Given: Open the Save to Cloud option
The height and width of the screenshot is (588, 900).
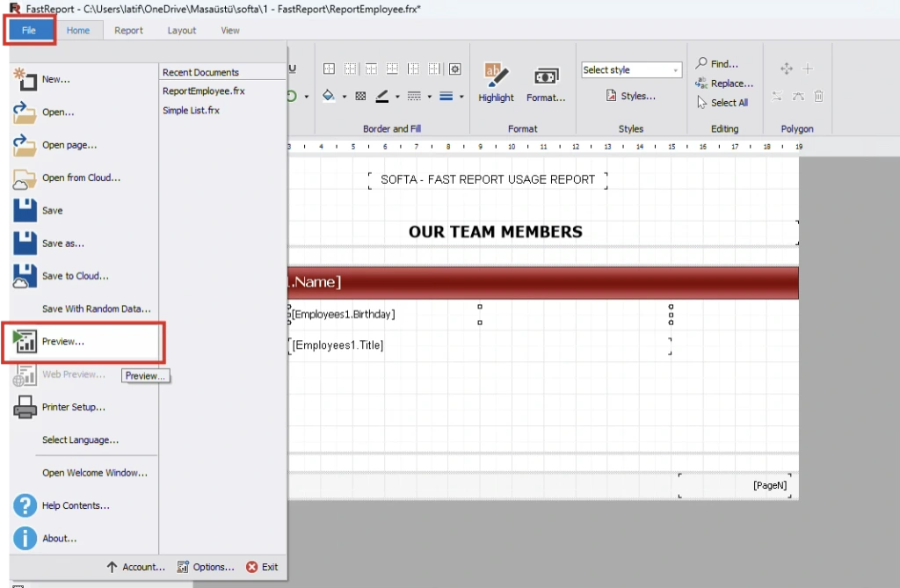Looking at the screenshot, I should (76, 276).
